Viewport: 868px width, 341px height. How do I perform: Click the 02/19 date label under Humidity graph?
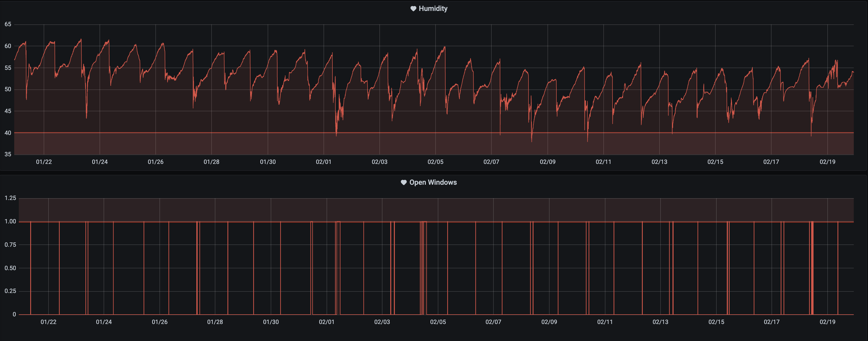827,162
